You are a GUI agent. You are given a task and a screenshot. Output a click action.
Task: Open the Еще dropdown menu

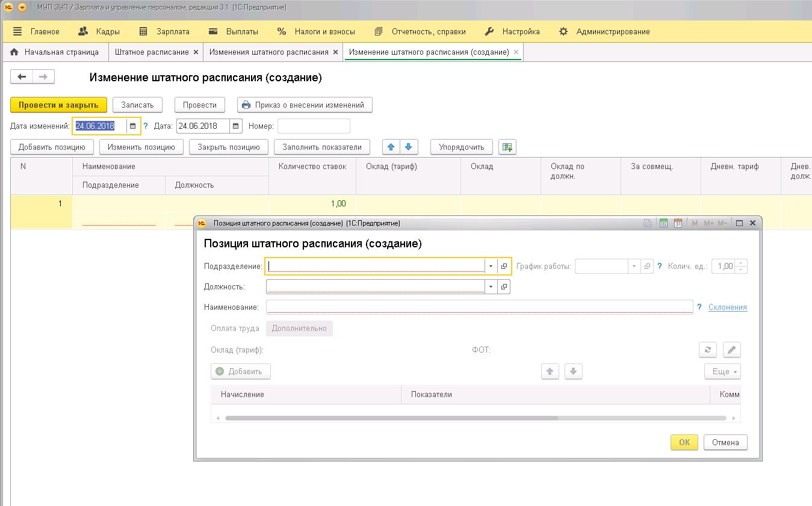(723, 371)
